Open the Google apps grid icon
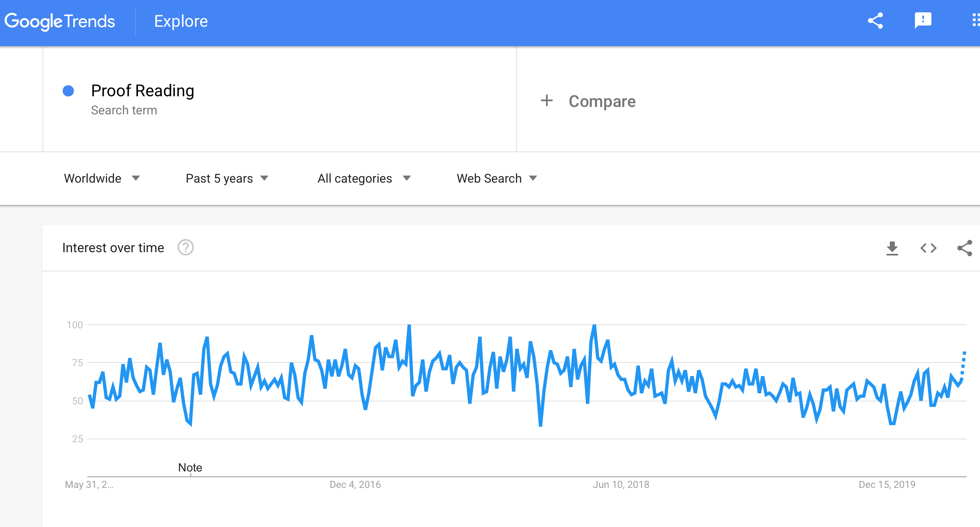Screen dimensions: 980x527 coord(975,21)
